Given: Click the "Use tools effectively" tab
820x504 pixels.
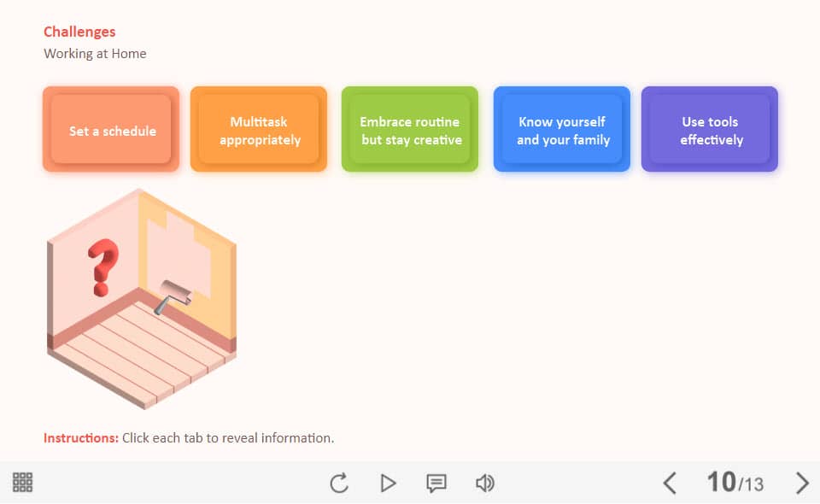Looking at the screenshot, I should coord(710,130).
